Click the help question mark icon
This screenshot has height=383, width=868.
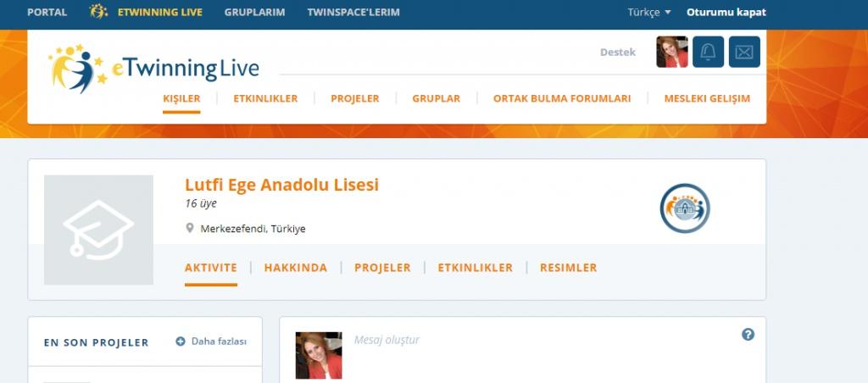click(748, 335)
